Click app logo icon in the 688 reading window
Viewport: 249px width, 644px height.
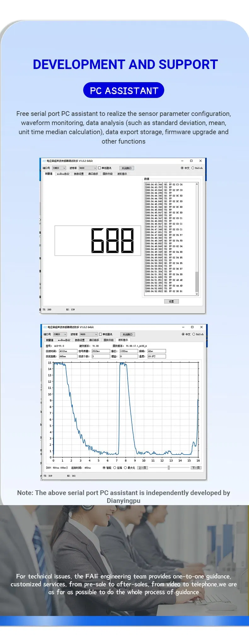[44, 161]
